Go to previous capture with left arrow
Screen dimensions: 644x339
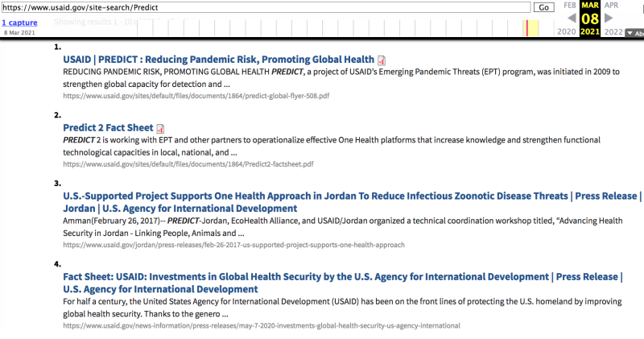pyautogui.click(x=572, y=18)
